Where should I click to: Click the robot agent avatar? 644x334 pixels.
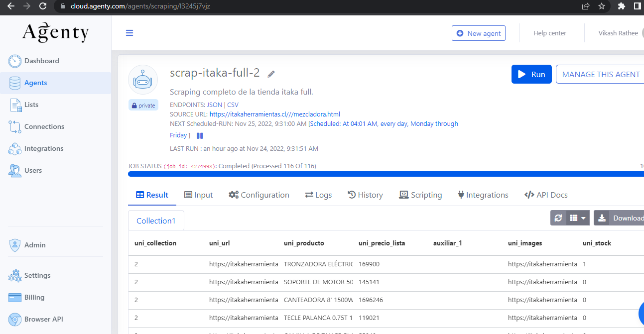coord(143,80)
